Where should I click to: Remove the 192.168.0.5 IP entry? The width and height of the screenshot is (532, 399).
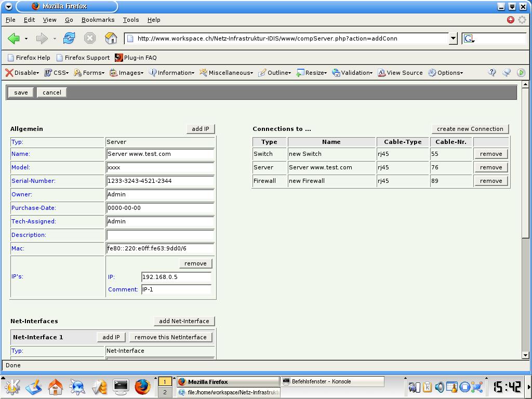point(195,263)
